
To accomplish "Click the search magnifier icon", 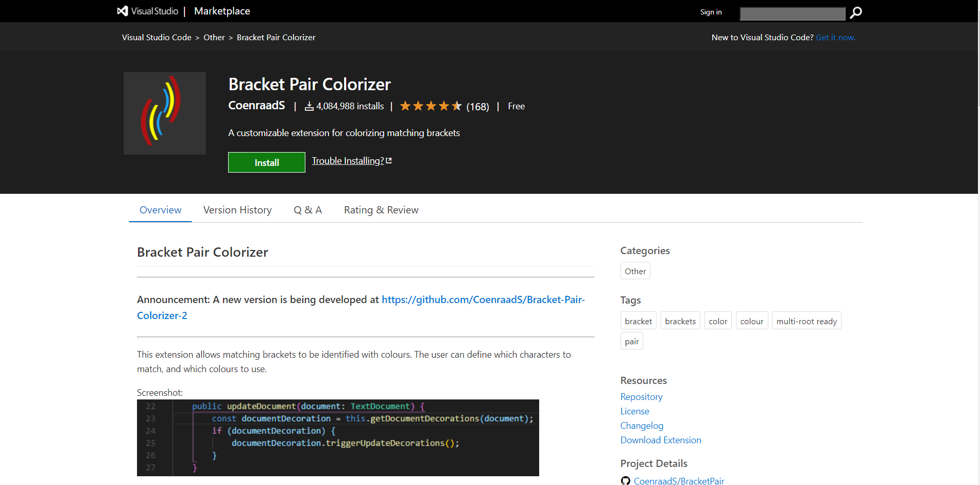I will [x=856, y=12].
